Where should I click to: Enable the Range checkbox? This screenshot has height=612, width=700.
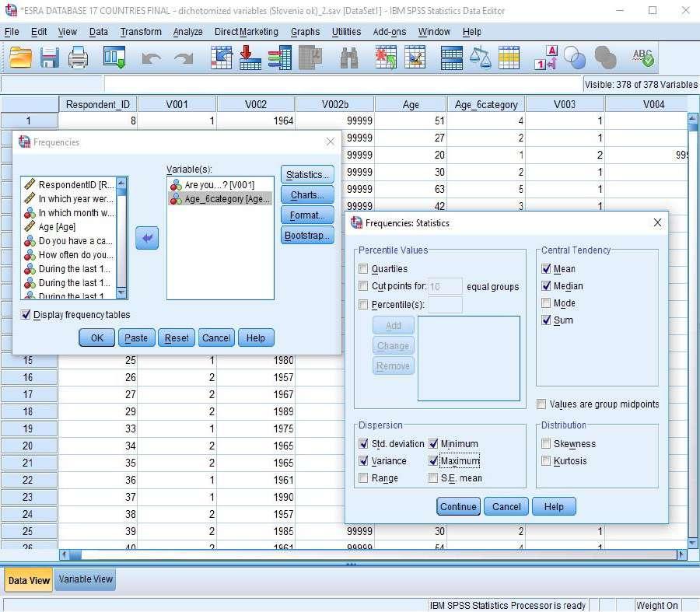[363, 478]
